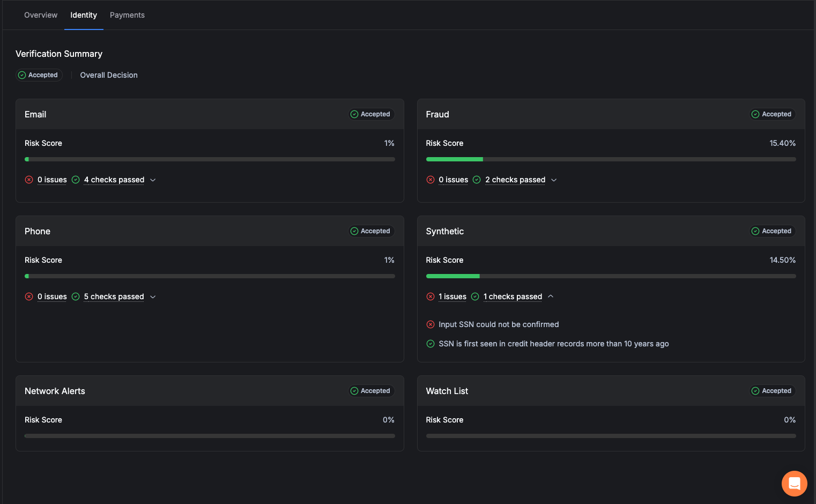Click the Accepted badge on the Synthetic card
Screen dimensions: 816x504
coord(772,231)
